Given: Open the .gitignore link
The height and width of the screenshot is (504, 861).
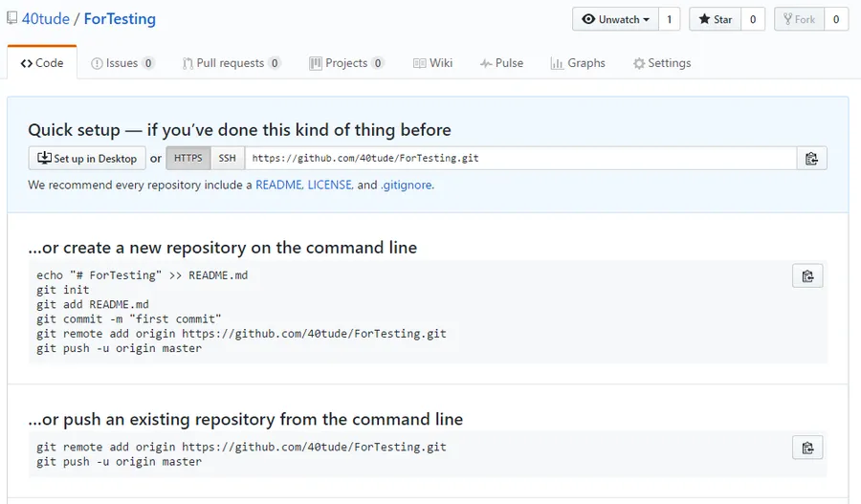Looking at the screenshot, I should point(406,185).
